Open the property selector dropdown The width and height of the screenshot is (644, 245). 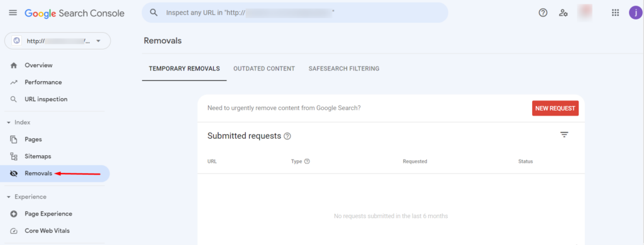[x=57, y=41]
